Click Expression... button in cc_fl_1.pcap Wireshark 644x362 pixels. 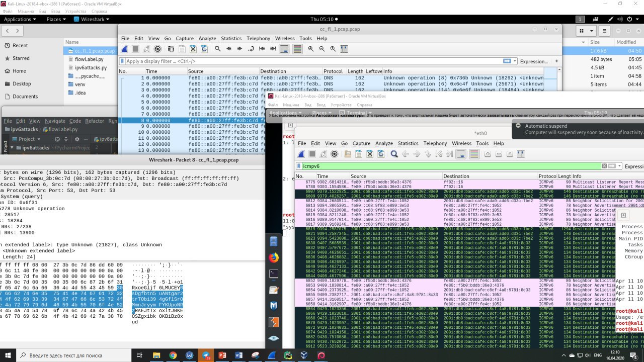coord(534,61)
